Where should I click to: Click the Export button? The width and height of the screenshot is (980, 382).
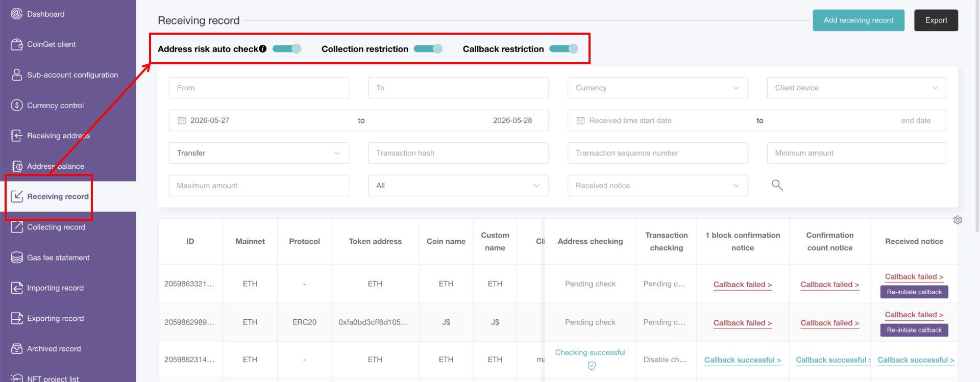[x=936, y=20]
